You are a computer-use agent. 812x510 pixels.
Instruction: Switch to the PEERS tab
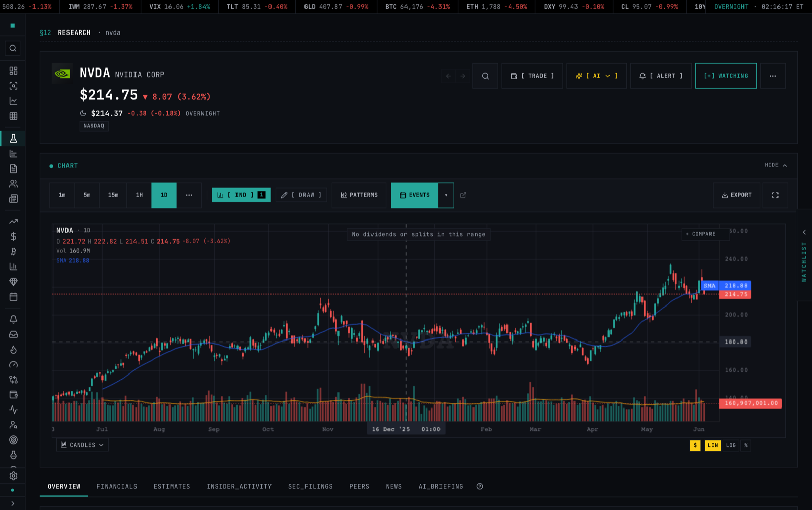pyautogui.click(x=359, y=487)
